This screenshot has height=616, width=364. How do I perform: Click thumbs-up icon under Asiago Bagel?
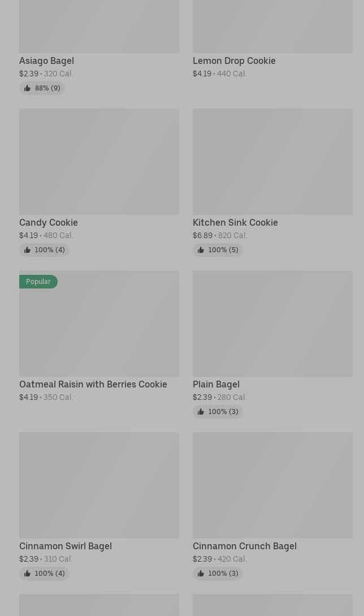pyautogui.click(x=27, y=88)
